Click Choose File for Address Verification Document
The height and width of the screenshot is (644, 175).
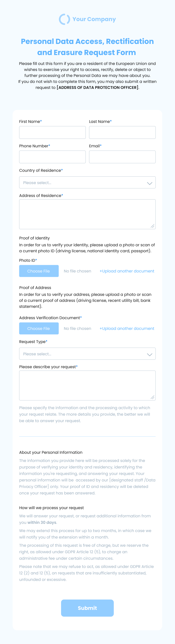pos(39,328)
